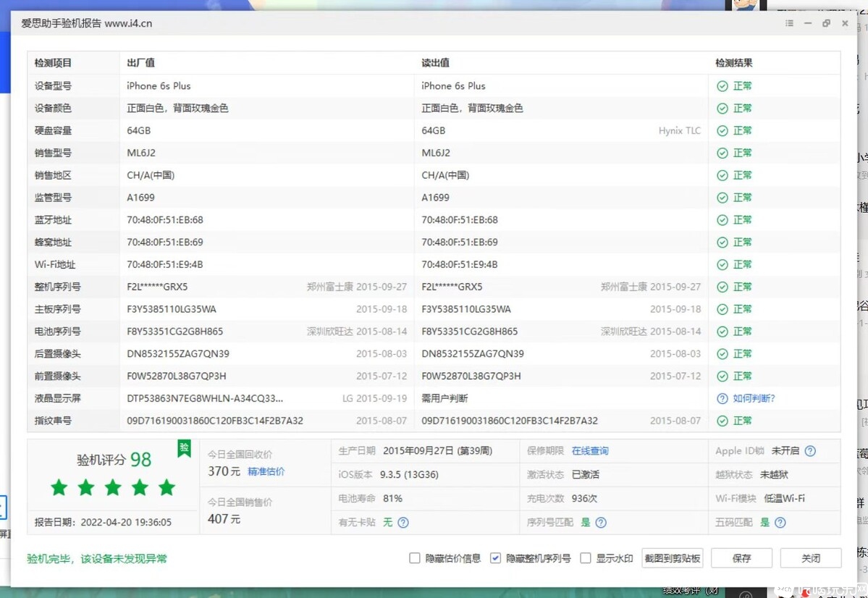868x598 pixels.
Task: Select the 未越狱 jailbreak status
Action: pos(774,474)
